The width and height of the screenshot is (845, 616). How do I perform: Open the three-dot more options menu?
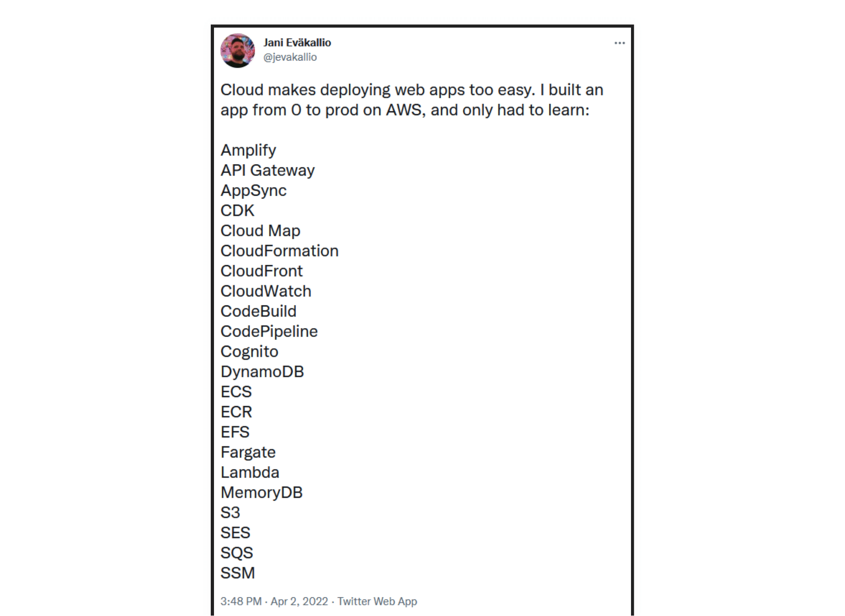point(619,43)
